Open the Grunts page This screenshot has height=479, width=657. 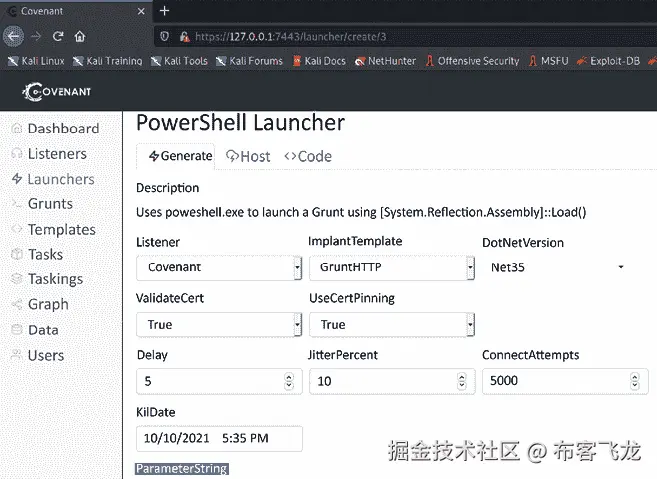click(x=50, y=204)
